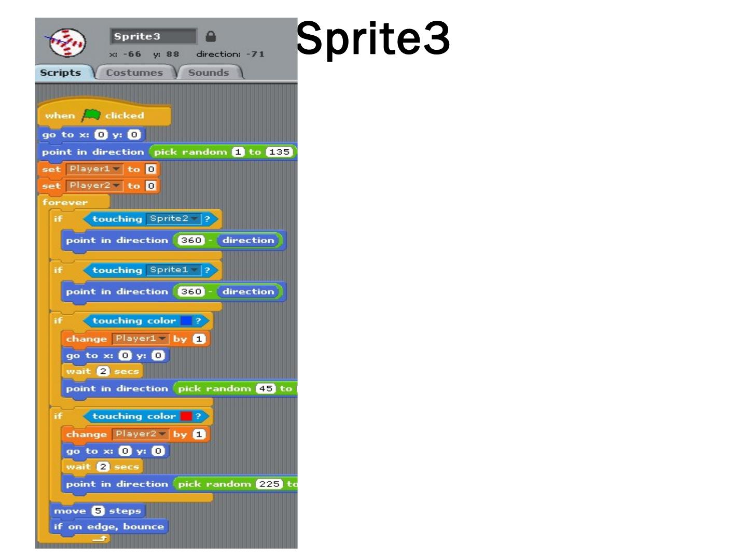Viewport: 747px width, 560px height.
Task: Click the forever block label
Action: pos(65,202)
